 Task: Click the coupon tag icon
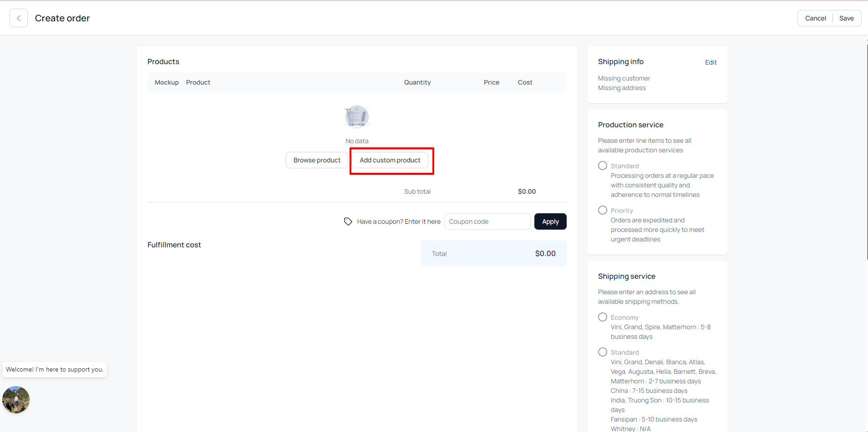(x=348, y=221)
